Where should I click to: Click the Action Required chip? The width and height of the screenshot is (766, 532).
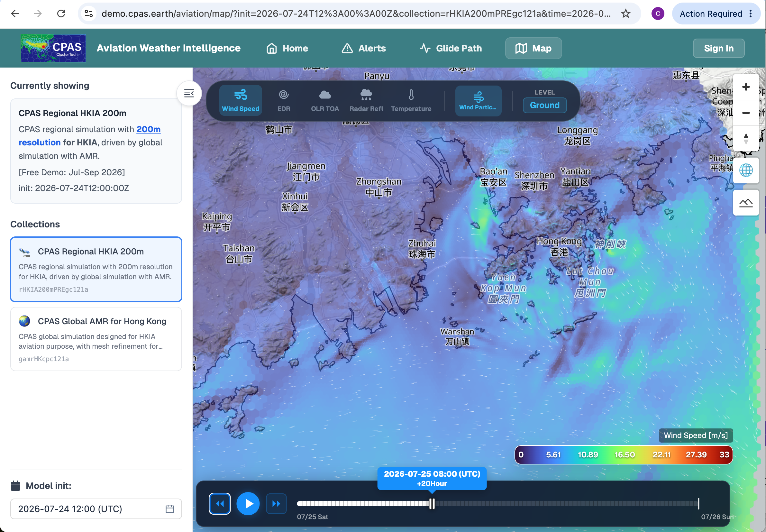710,14
